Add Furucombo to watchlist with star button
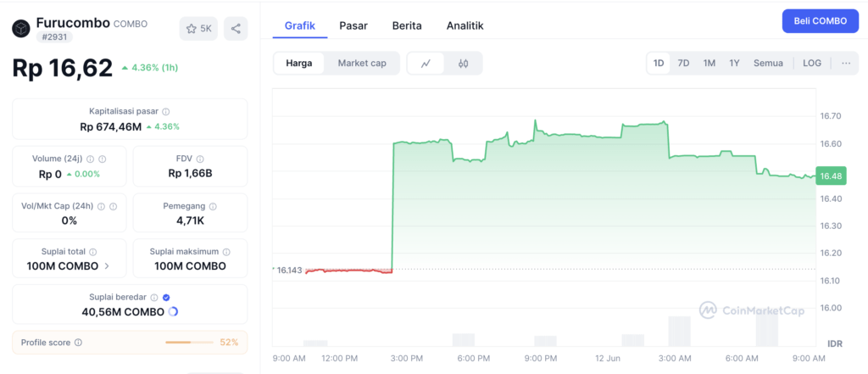This screenshot has height=374, width=868. (198, 29)
